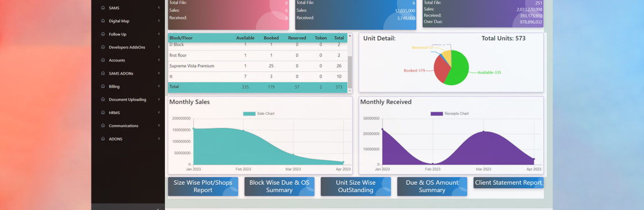Viewport: 644px width, 210px height.
Task: Click the icon beside SAMS ADONs
Action: coord(103,73)
